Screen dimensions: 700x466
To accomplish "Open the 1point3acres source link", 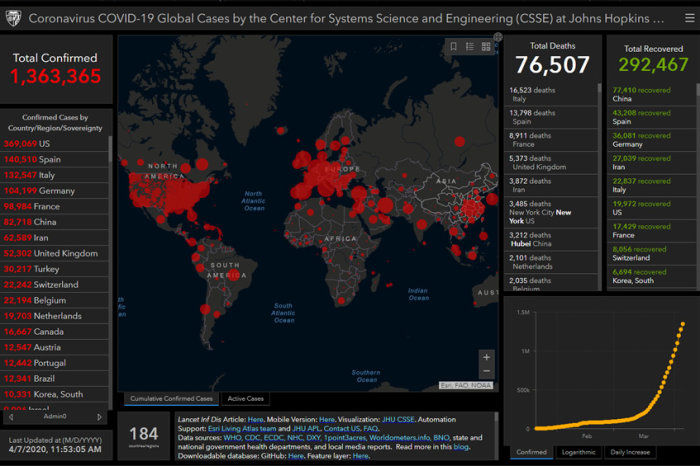I will tap(345, 438).
